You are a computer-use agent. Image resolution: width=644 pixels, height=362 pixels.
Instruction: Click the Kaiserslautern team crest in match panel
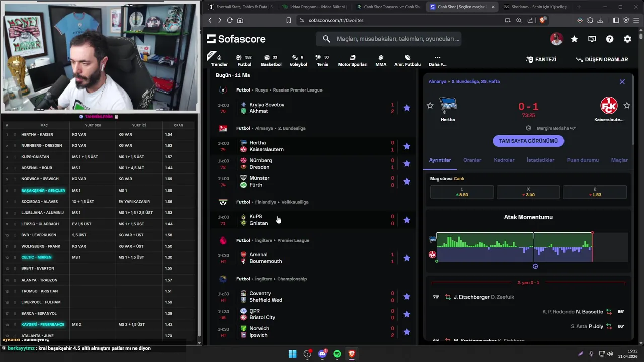pyautogui.click(x=609, y=106)
